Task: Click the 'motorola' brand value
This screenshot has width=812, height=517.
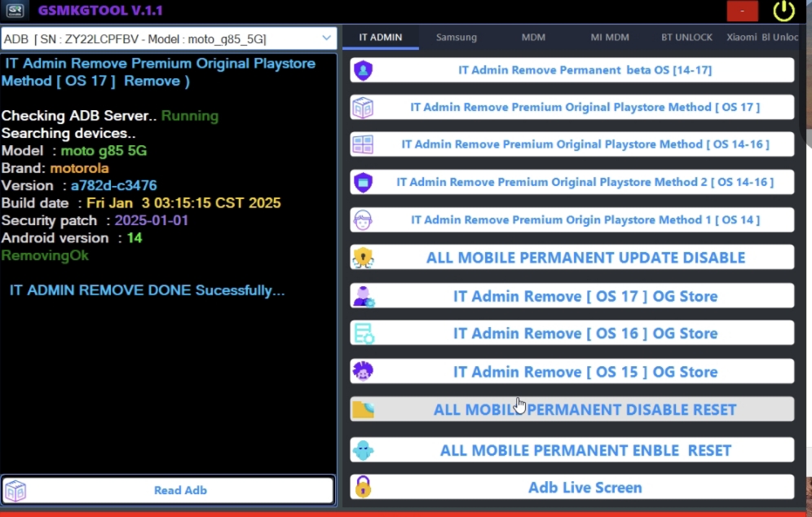Action: point(79,168)
